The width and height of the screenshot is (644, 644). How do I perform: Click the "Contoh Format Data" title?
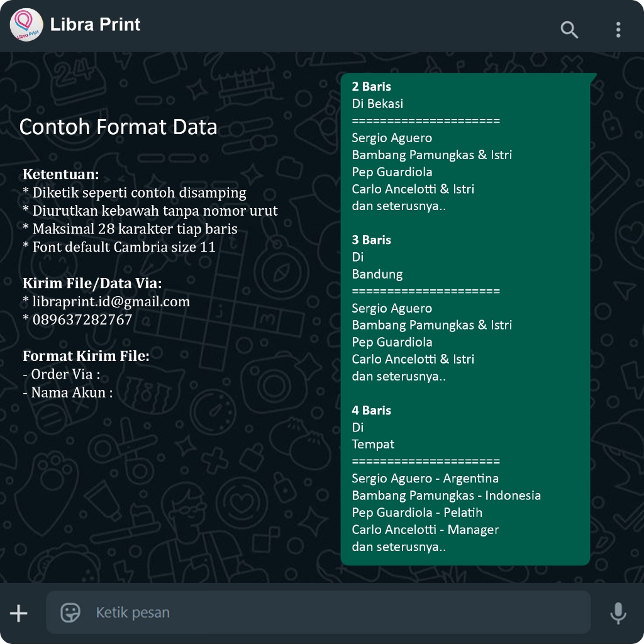coord(118,127)
